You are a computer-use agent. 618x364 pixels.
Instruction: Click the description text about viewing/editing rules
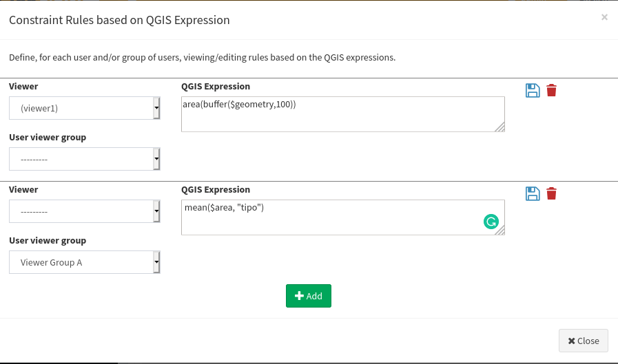coord(202,57)
